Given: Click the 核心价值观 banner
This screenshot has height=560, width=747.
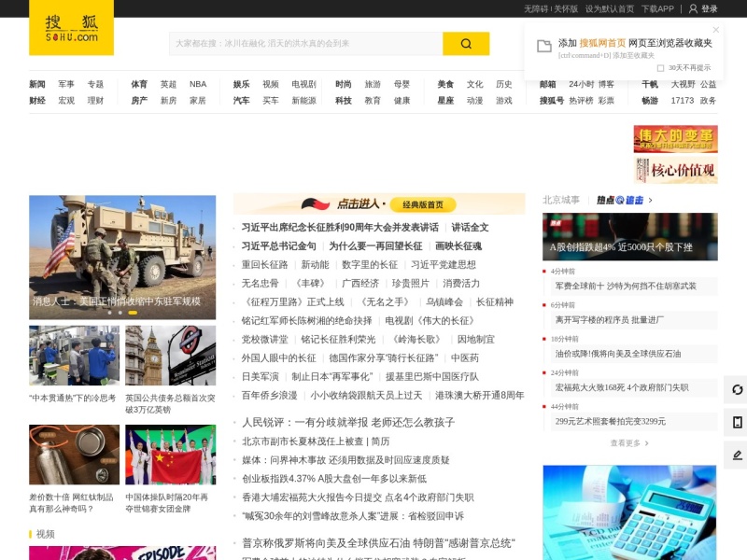Looking at the screenshot, I should (675, 170).
